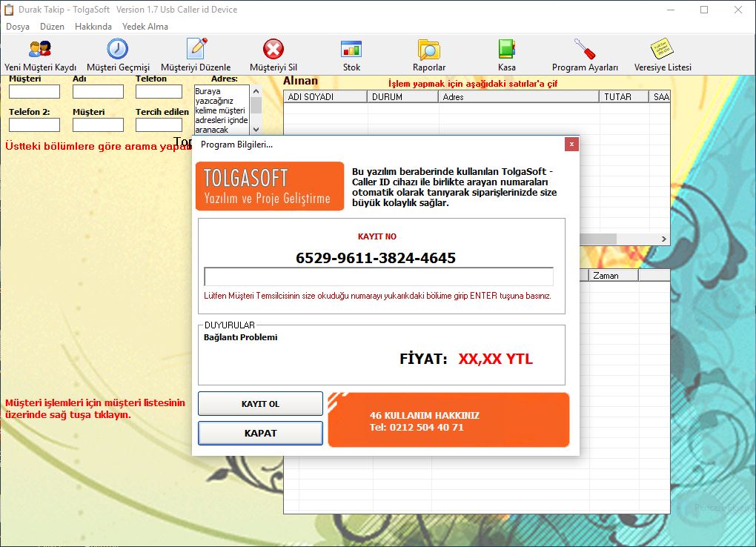Click the SAA column header
The height and width of the screenshot is (547, 756).
(x=660, y=97)
